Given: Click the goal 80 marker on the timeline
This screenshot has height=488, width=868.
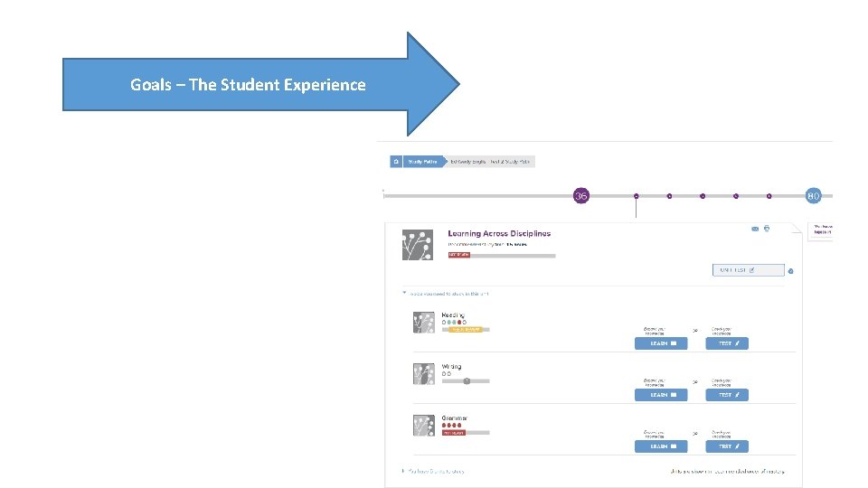Looking at the screenshot, I should pyautogui.click(x=813, y=195).
